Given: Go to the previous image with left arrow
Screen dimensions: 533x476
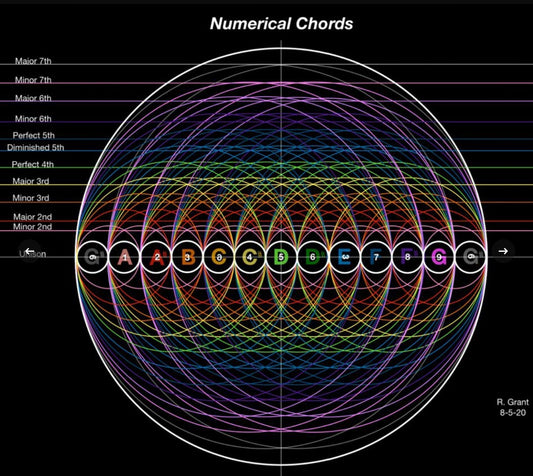Looking at the screenshot, I should pos(30,251).
